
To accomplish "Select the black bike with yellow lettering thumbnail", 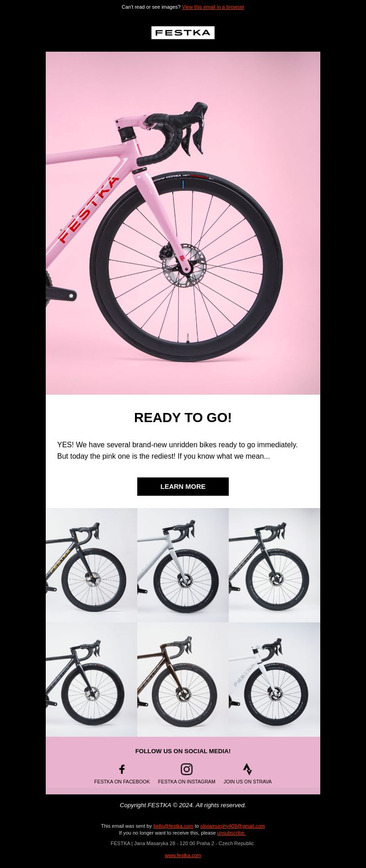I will [x=91, y=565].
